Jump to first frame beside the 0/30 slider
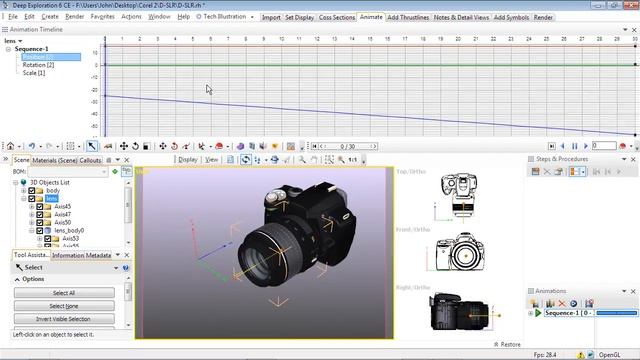640x360 pixels. [315, 146]
